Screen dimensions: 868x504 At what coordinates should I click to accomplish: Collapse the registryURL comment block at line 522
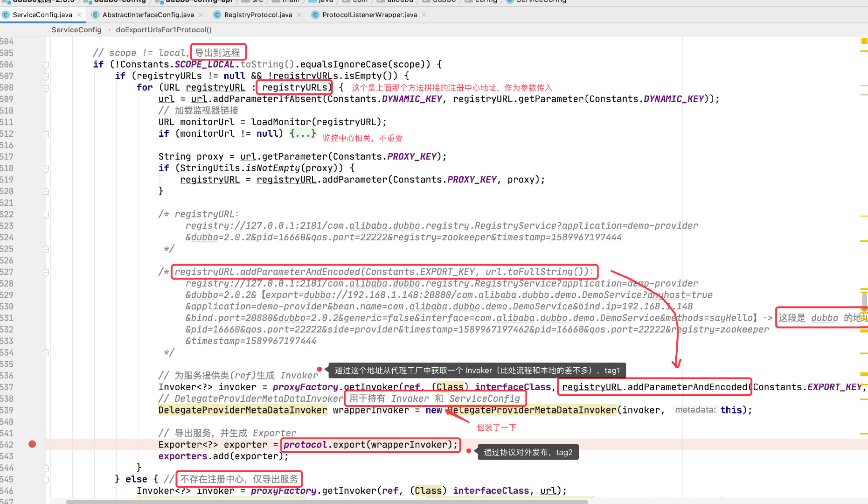46,215
